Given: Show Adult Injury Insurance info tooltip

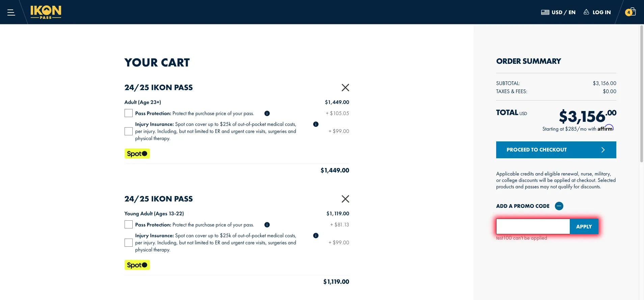Looking at the screenshot, I should 316,124.
